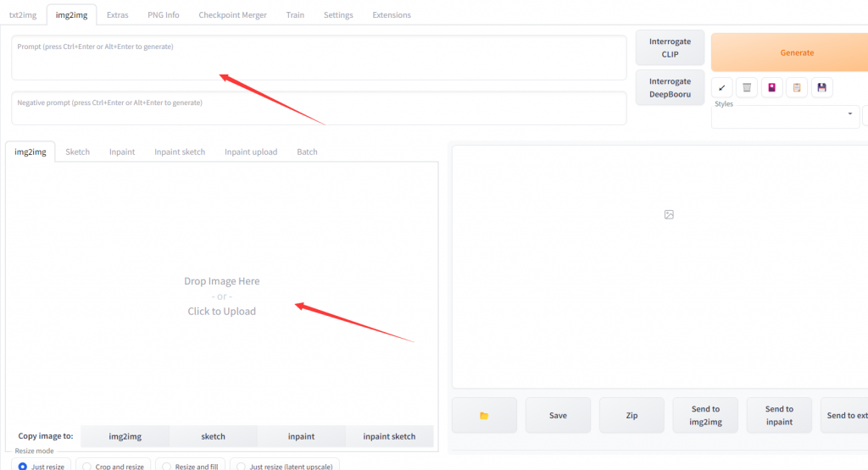This screenshot has width=868, height=470.
Task: Click Send to inpaint button
Action: pyautogui.click(x=779, y=415)
